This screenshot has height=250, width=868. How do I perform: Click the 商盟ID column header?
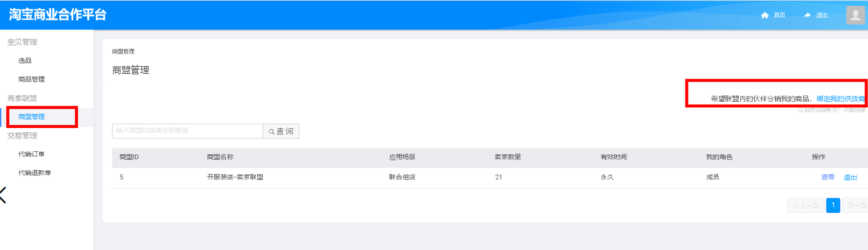click(129, 157)
